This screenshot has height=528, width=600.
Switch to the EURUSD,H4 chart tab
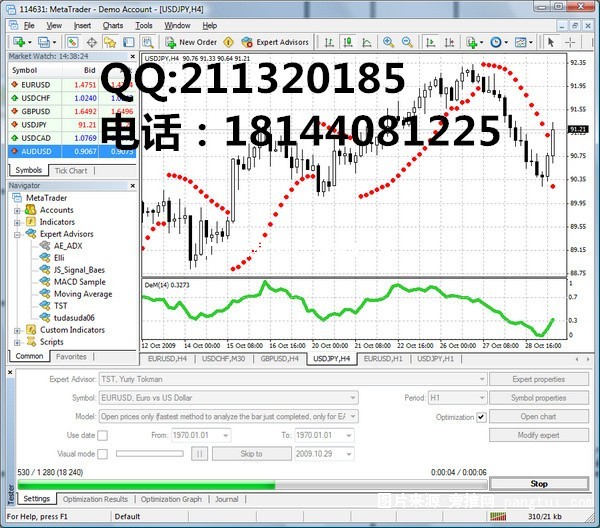[167, 359]
